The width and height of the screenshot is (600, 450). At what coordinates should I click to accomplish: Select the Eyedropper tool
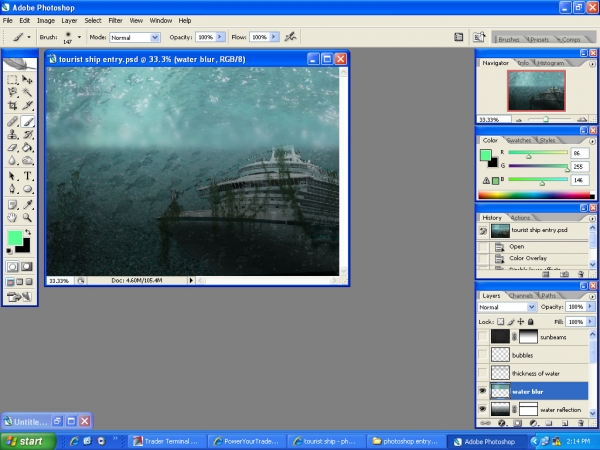point(27,205)
